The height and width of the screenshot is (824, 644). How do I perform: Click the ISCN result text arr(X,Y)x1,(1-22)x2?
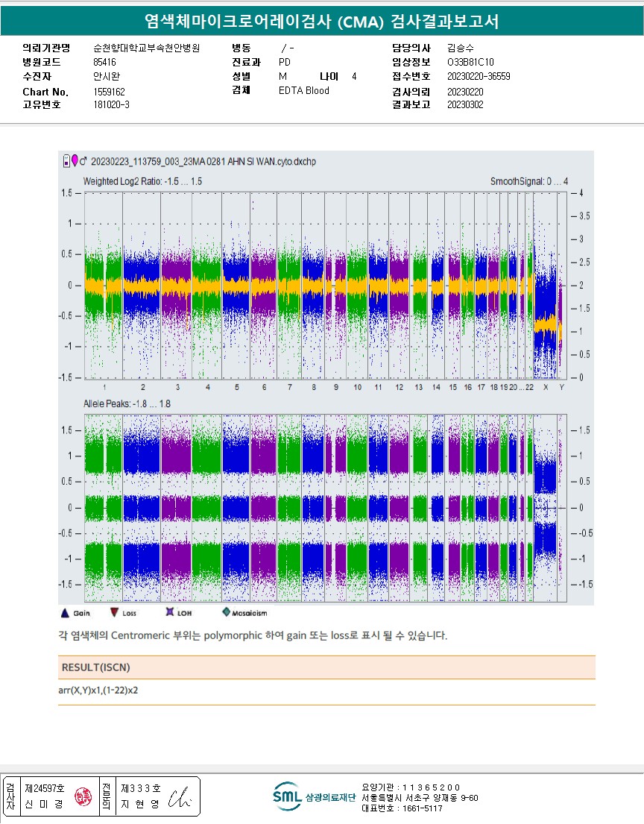pyautogui.click(x=98, y=691)
